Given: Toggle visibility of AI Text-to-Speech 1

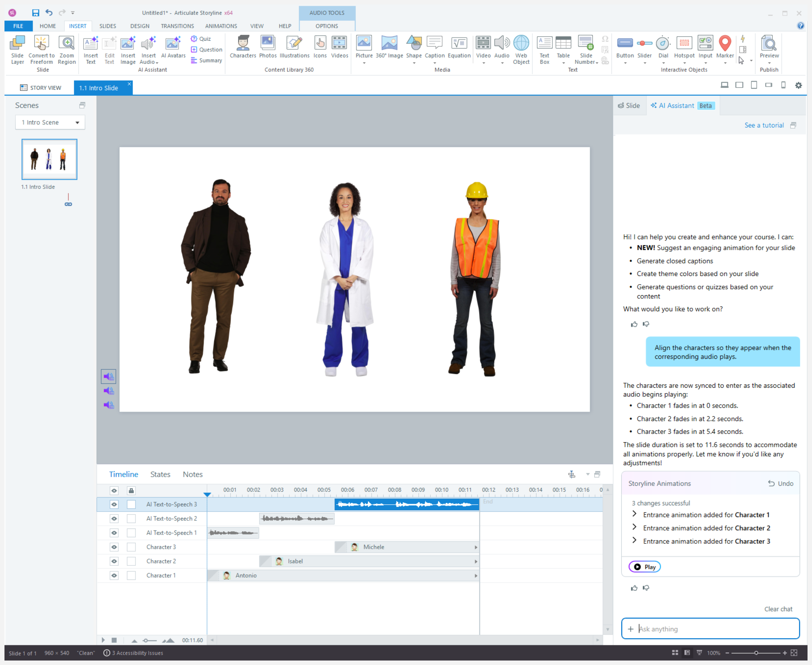Looking at the screenshot, I should [114, 533].
